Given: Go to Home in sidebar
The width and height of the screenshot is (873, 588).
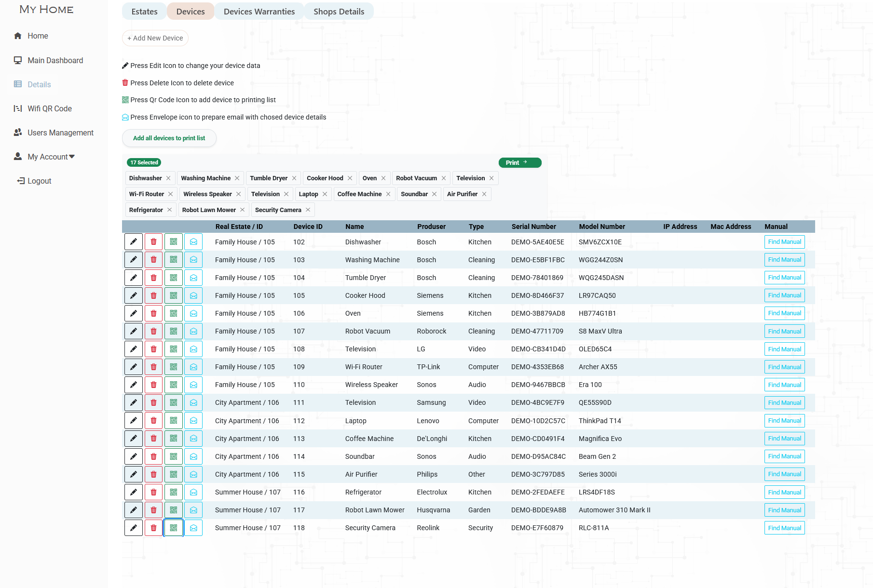Looking at the screenshot, I should click(x=31, y=36).
